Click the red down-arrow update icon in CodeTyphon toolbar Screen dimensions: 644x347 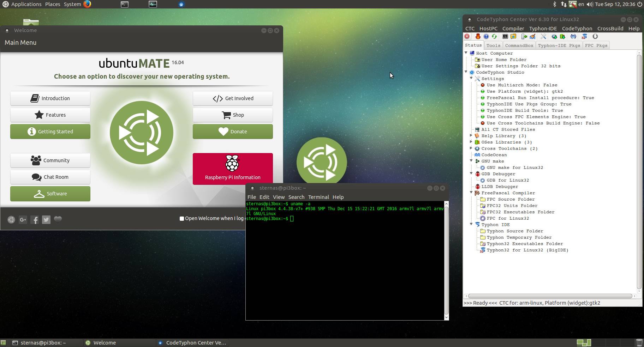tap(478, 36)
